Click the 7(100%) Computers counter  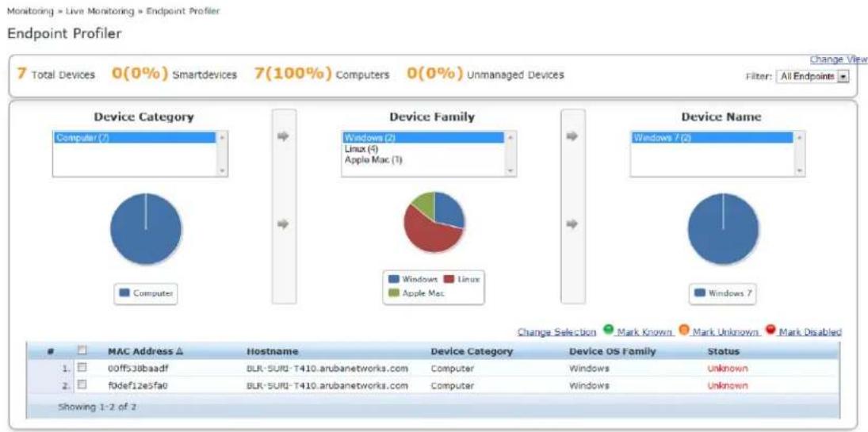click(x=322, y=75)
